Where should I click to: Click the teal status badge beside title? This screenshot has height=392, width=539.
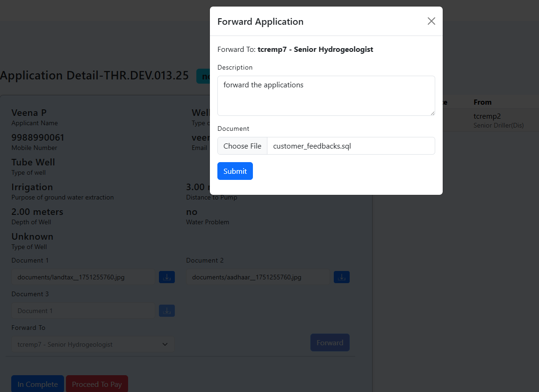[203, 76]
